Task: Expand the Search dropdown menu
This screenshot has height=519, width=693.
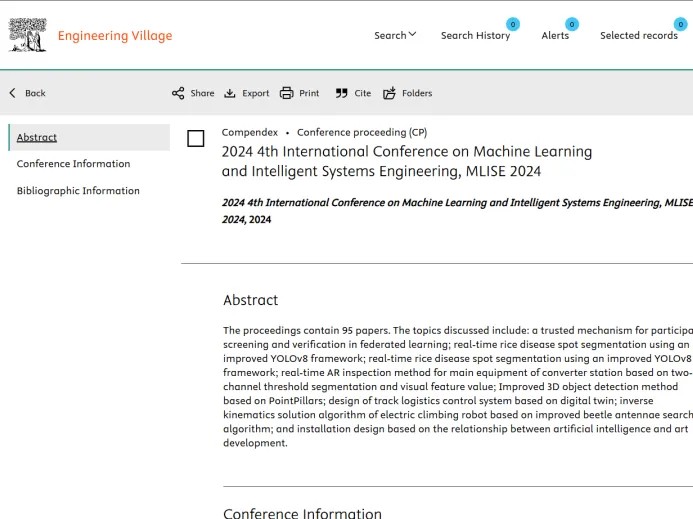Action: (x=395, y=35)
